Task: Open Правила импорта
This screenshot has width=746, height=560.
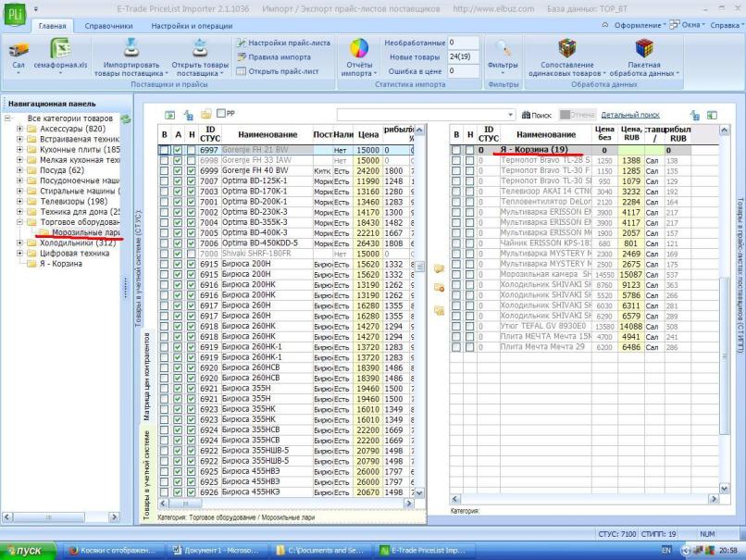Action: [274, 57]
